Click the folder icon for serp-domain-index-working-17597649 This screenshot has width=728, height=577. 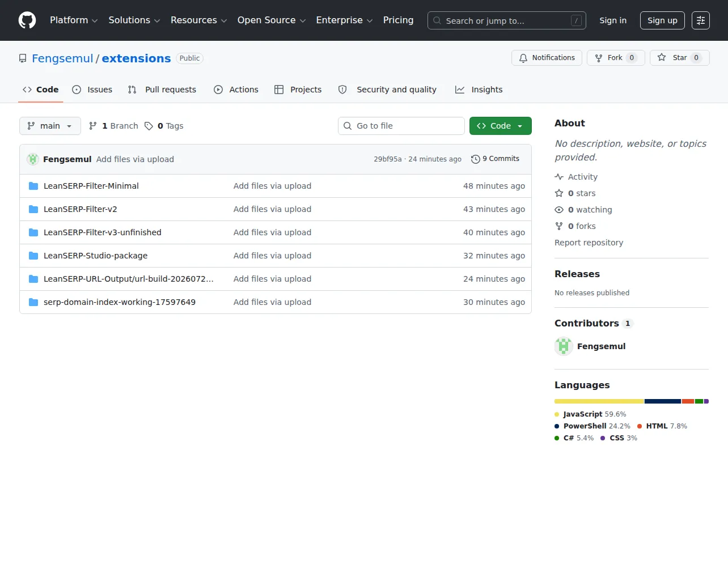pos(33,302)
